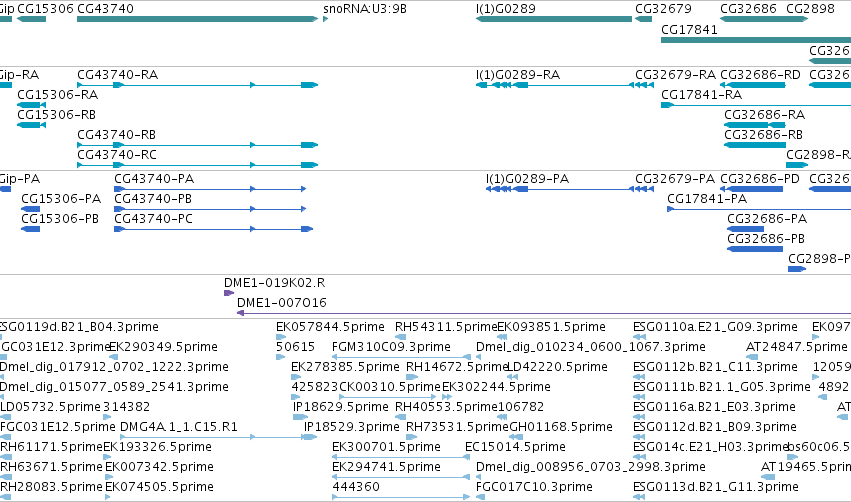Click the EK007342.5prime label
This screenshot has height=502, width=851.
(x=160, y=467)
